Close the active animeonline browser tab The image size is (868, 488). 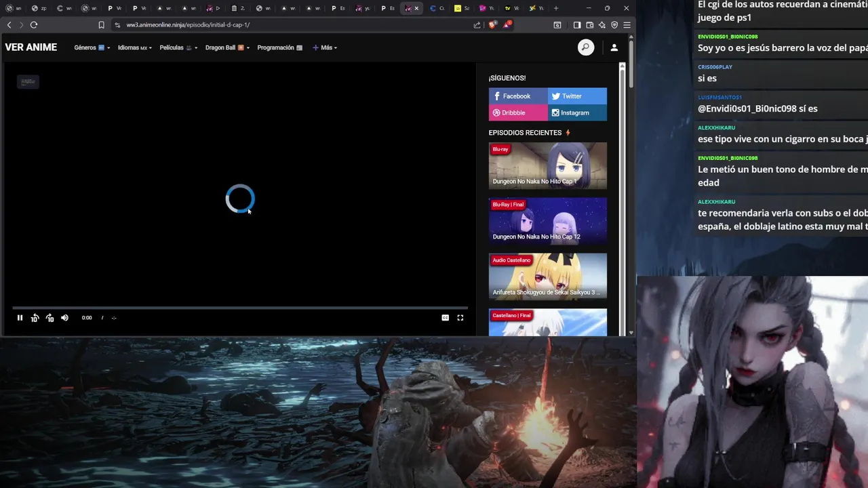point(416,8)
